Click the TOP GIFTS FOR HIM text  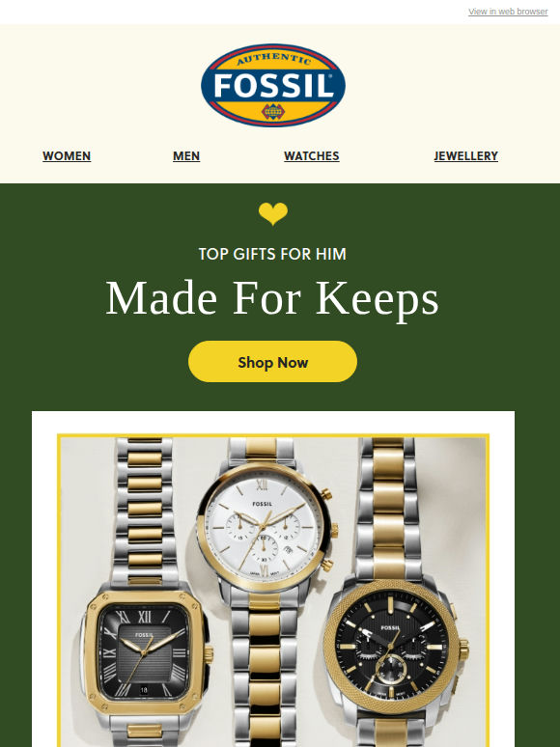click(272, 254)
